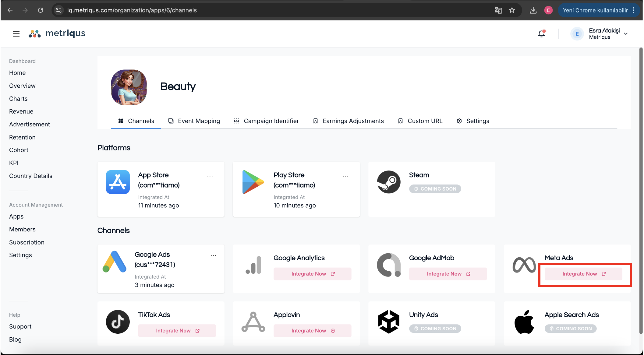Click the translate page icon
This screenshot has width=644, height=355.
tap(498, 10)
